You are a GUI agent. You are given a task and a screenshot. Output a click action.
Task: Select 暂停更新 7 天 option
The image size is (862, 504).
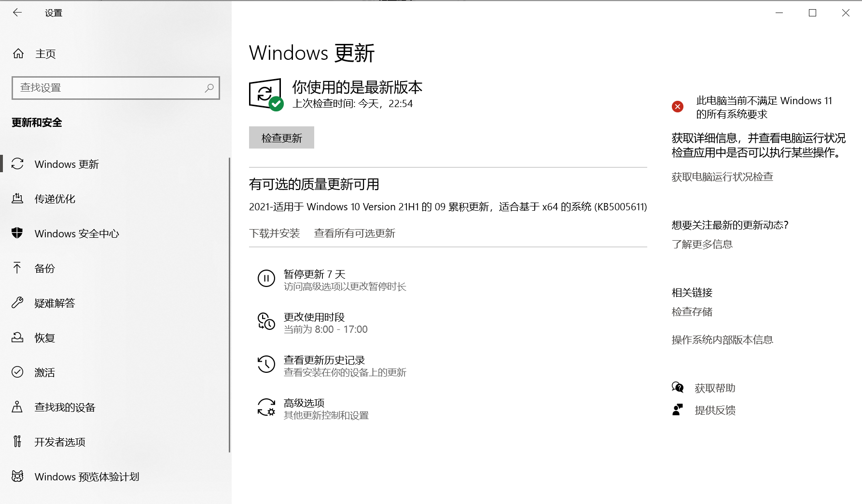tap(333, 280)
